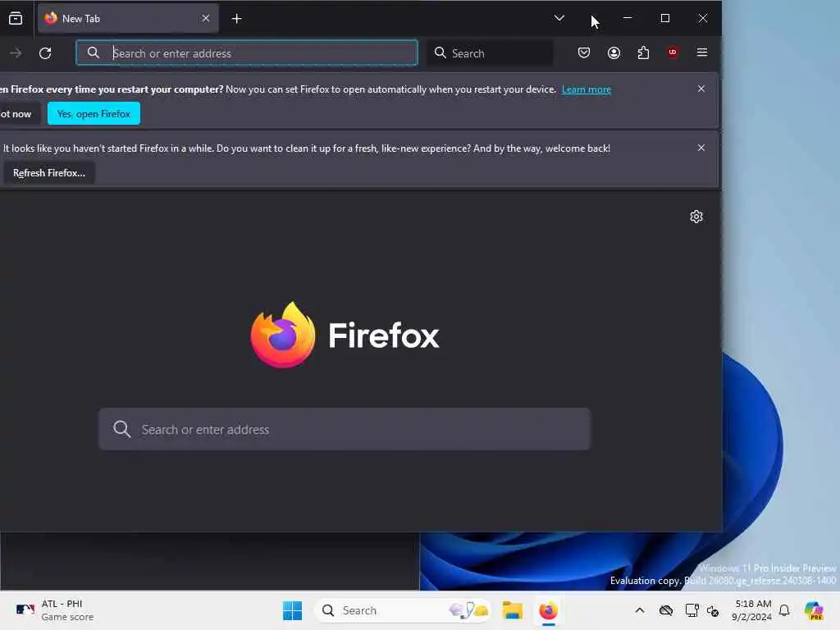Open the Extensions puzzle icon
This screenshot has width=840, height=630.
(x=643, y=52)
